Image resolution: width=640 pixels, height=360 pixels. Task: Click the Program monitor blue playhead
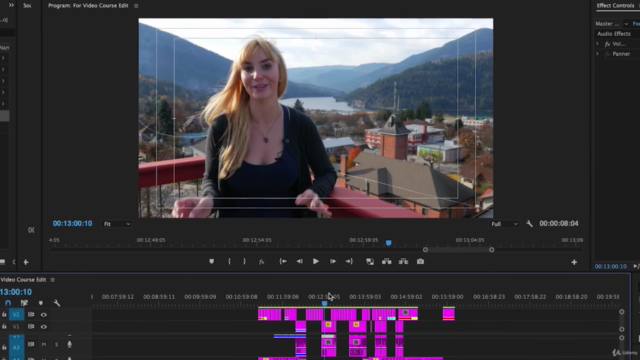point(389,243)
